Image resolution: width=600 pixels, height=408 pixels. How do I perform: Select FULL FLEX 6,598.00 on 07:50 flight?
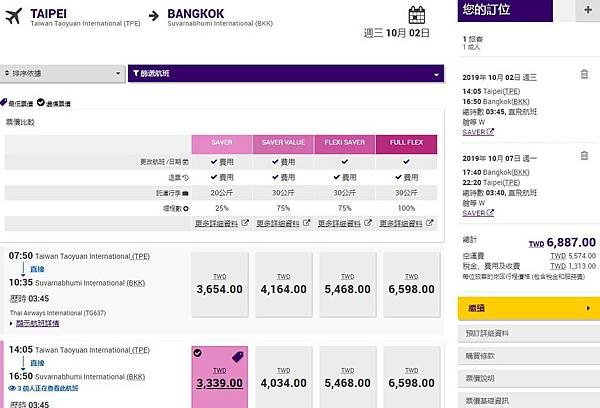click(x=411, y=285)
